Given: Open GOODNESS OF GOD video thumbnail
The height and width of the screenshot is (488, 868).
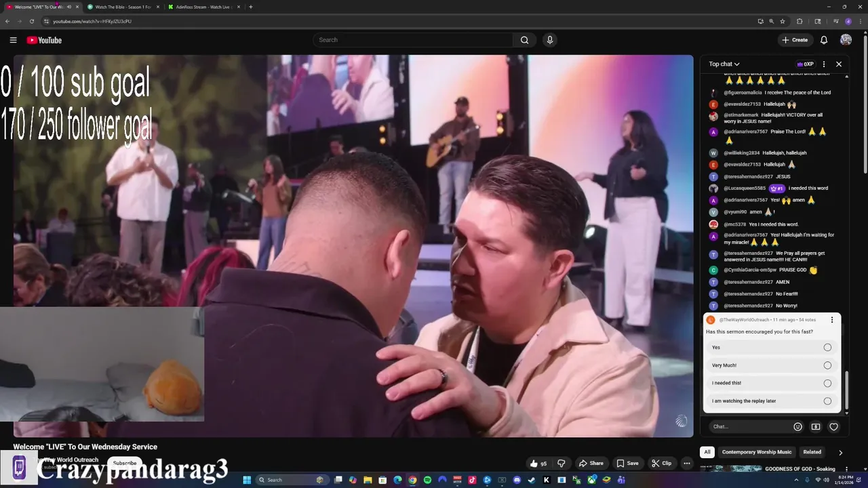Looking at the screenshot, I should (731, 468).
